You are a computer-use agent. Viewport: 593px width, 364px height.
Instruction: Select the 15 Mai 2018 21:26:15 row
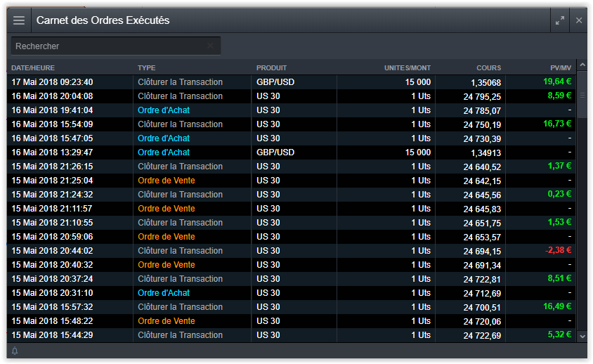point(291,167)
